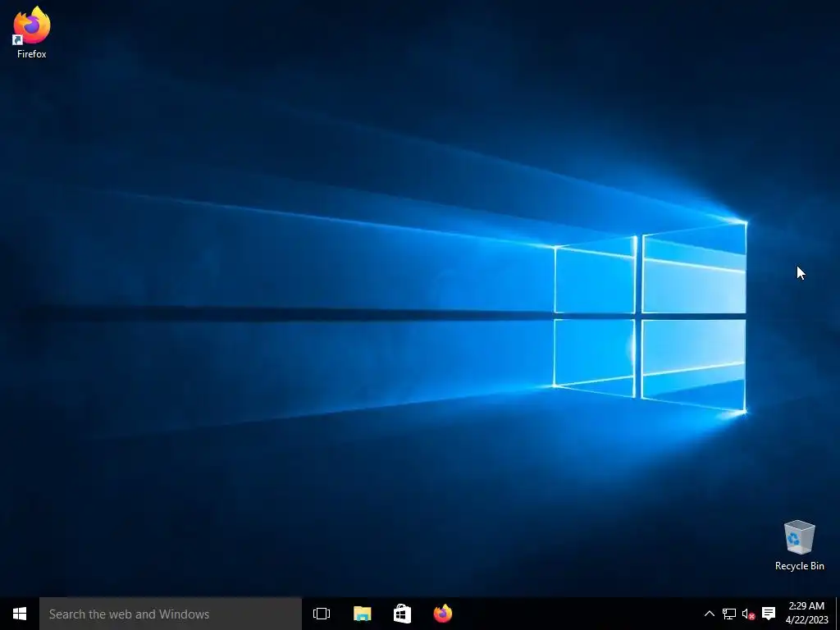Open the clock showing 2:29 AM

pos(807,614)
